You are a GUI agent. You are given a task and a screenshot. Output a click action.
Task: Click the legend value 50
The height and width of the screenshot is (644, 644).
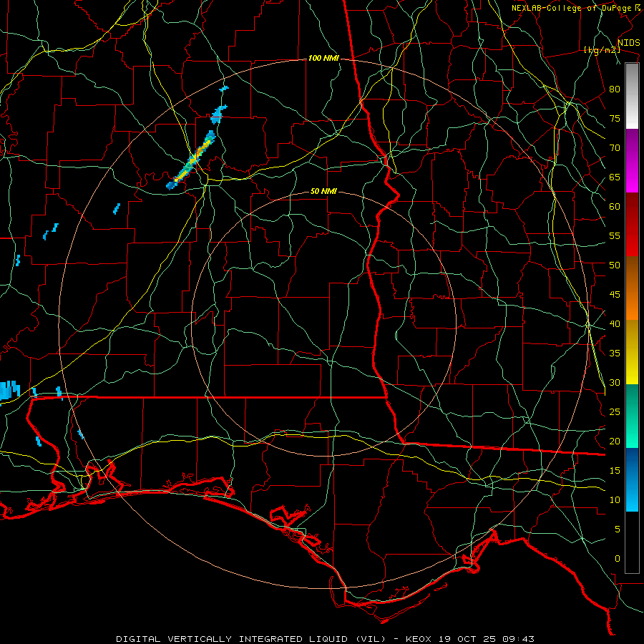[x=615, y=265]
